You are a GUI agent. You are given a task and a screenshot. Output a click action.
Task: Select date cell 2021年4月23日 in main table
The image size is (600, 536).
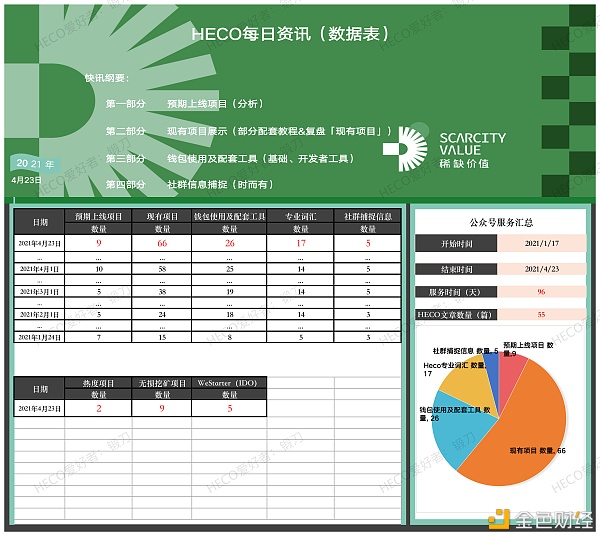[x=39, y=243]
